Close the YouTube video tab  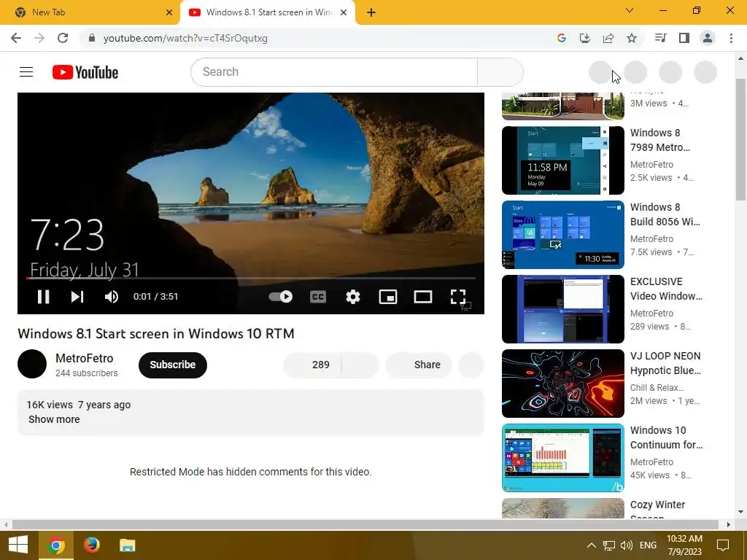pyautogui.click(x=344, y=12)
